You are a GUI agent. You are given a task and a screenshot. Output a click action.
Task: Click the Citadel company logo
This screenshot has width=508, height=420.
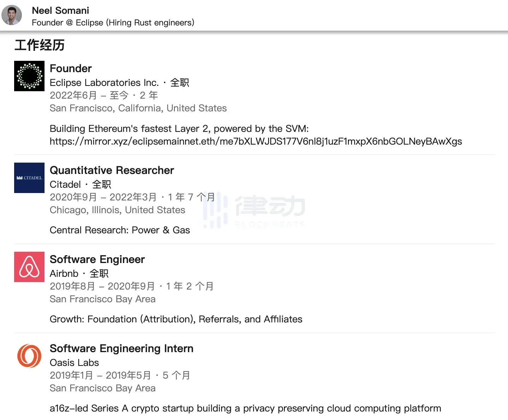click(x=29, y=178)
